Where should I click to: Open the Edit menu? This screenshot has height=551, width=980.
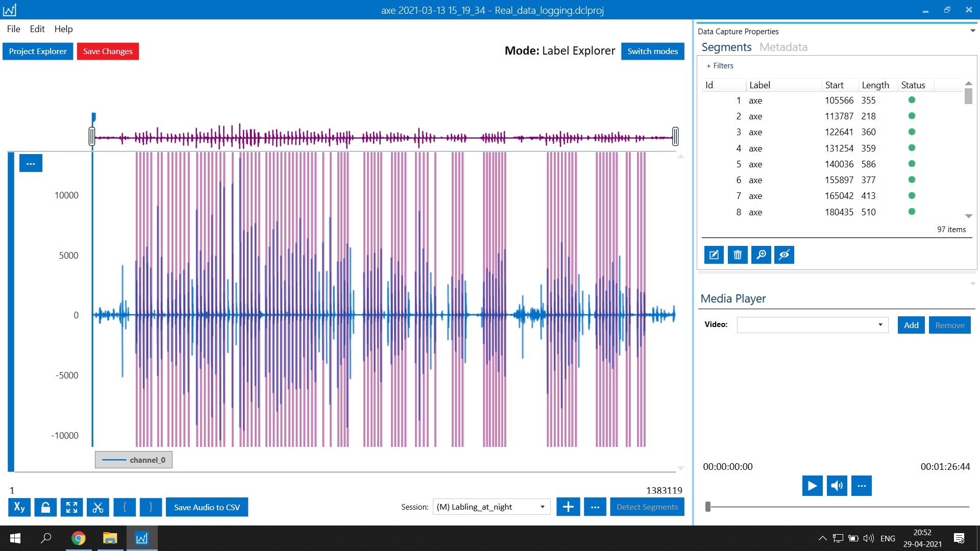coord(37,29)
